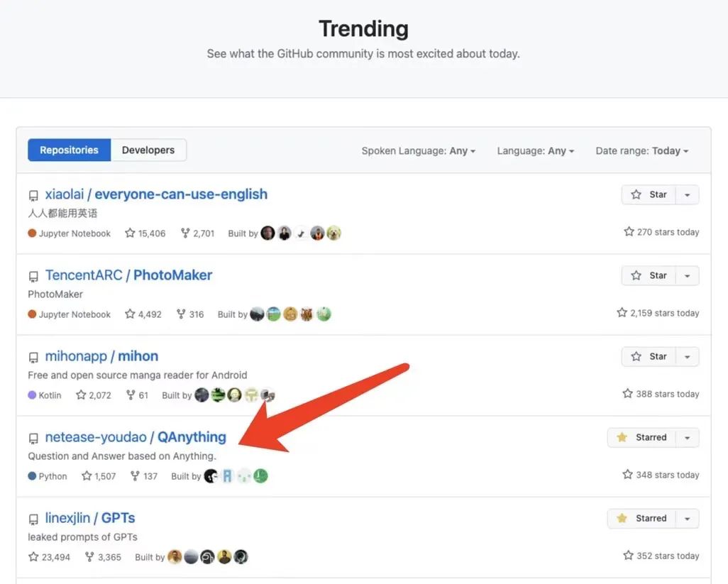Open mihonapp / mihon repository link
This screenshot has width=728, height=584.
tap(101, 356)
